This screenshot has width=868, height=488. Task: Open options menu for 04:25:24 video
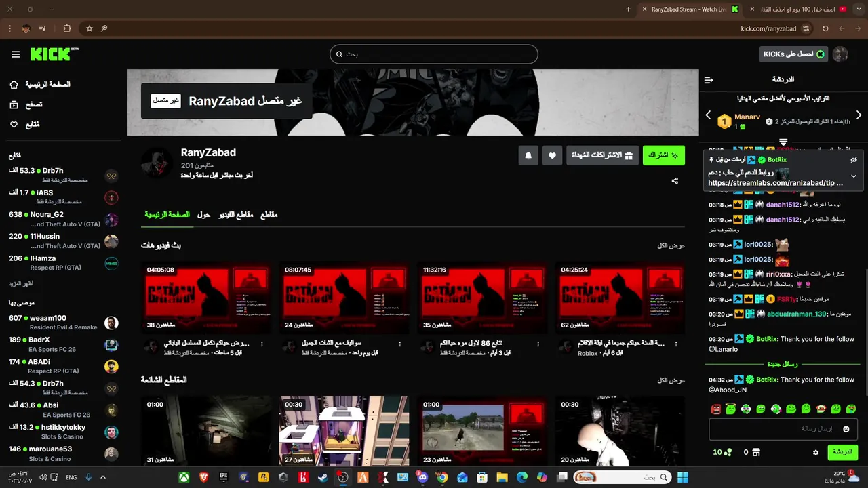tap(676, 344)
